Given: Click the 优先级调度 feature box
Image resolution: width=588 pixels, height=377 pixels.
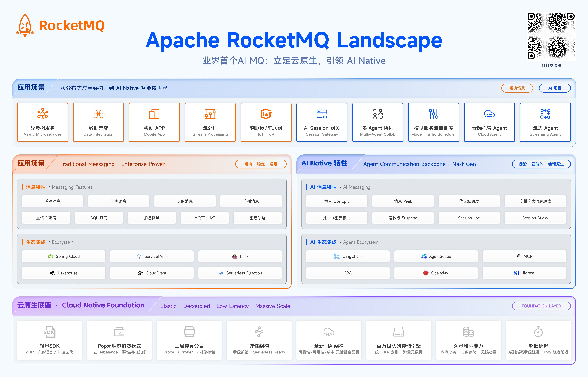Looking at the screenshot, I should [469, 201].
